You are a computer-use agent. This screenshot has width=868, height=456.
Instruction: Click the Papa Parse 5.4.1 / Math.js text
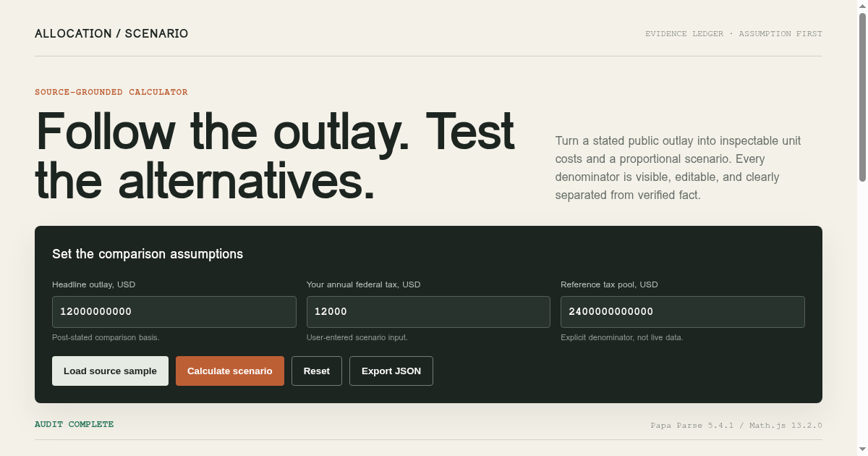[736, 426]
